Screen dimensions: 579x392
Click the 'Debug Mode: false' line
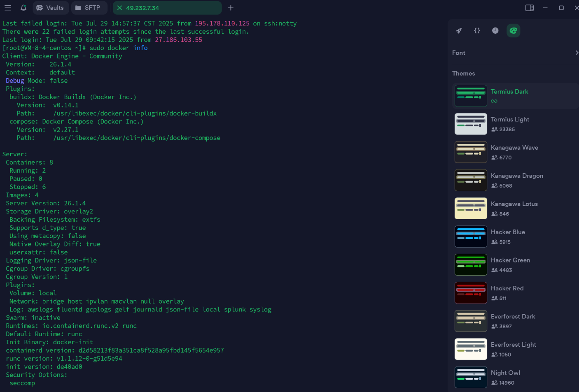(37, 81)
